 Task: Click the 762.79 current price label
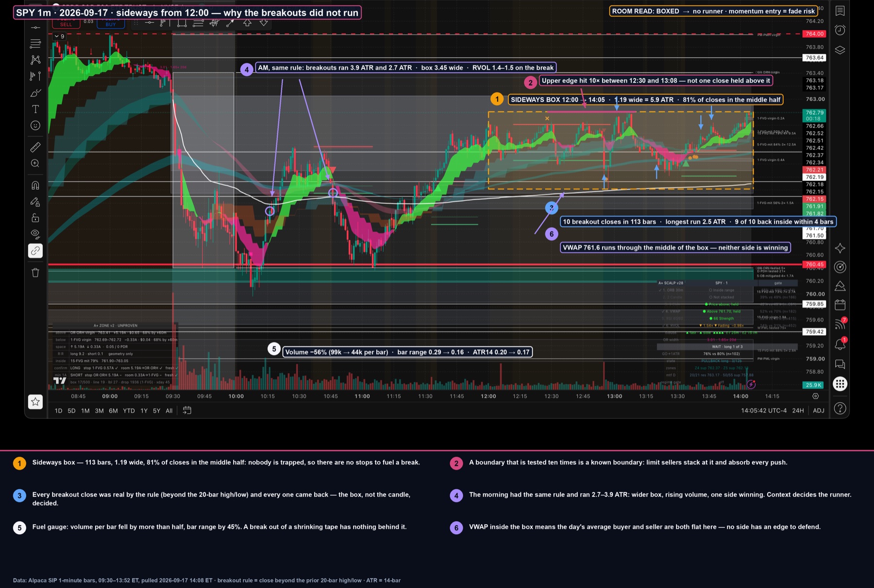815,115
